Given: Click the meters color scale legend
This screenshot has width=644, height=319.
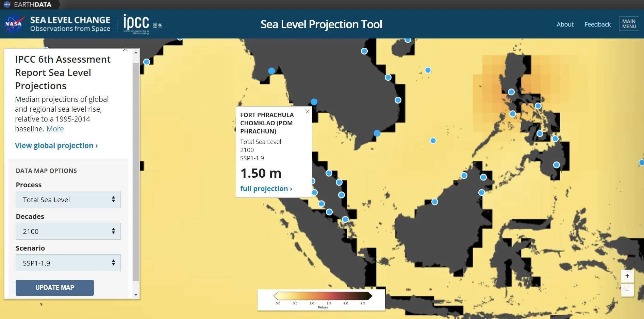Looking at the screenshot, I should pyautogui.click(x=321, y=300).
